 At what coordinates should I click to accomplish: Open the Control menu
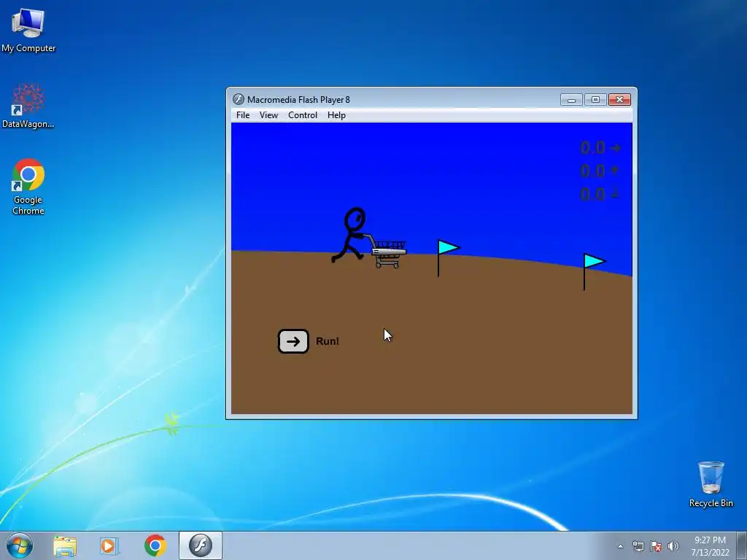click(303, 115)
